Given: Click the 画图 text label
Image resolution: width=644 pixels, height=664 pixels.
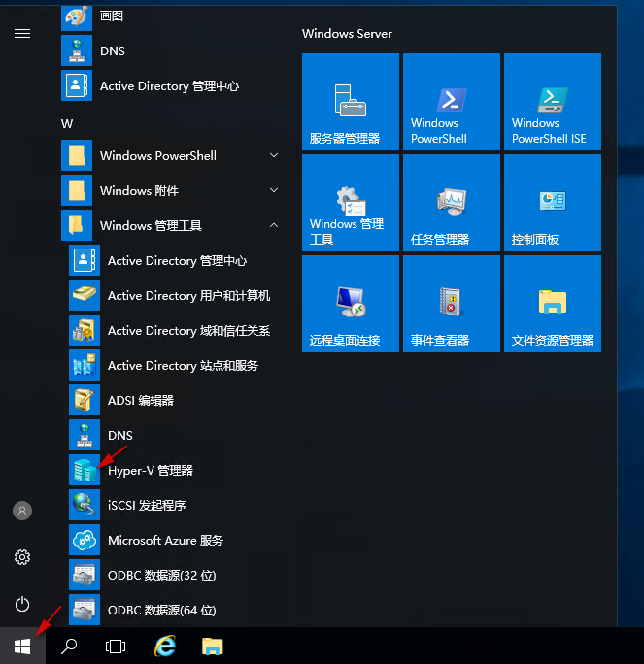Looking at the screenshot, I should pyautogui.click(x=112, y=17).
